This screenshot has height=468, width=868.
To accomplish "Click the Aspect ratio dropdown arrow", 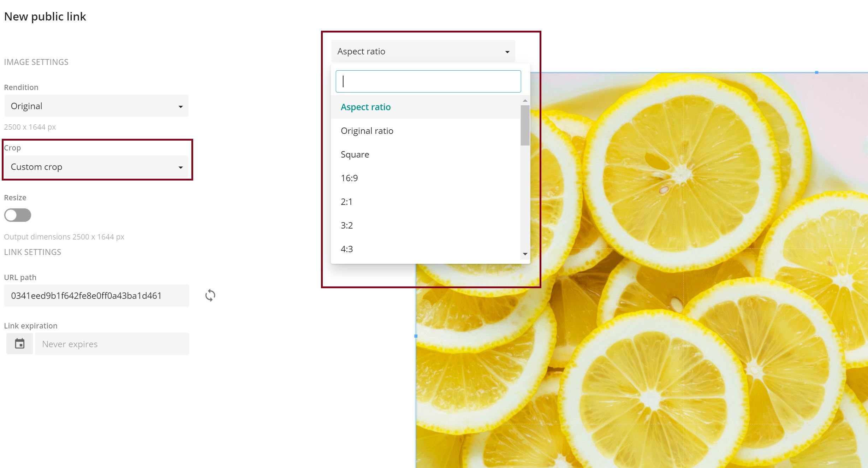I will tap(507, 51).
